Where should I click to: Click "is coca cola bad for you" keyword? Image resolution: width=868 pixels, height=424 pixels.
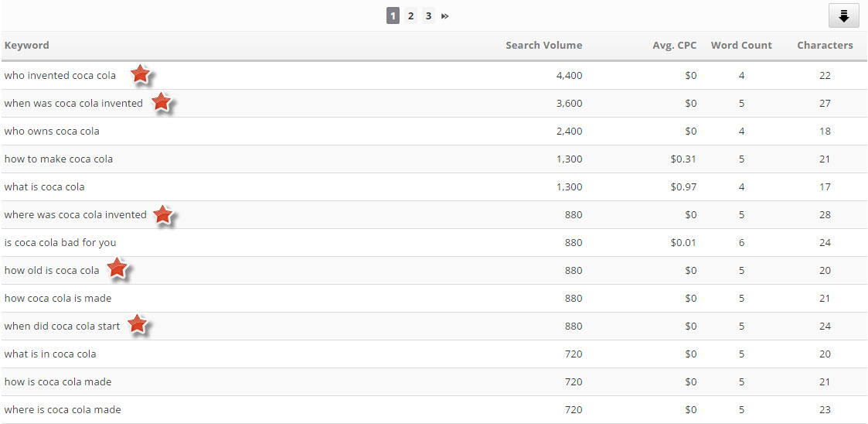[60, 243]
